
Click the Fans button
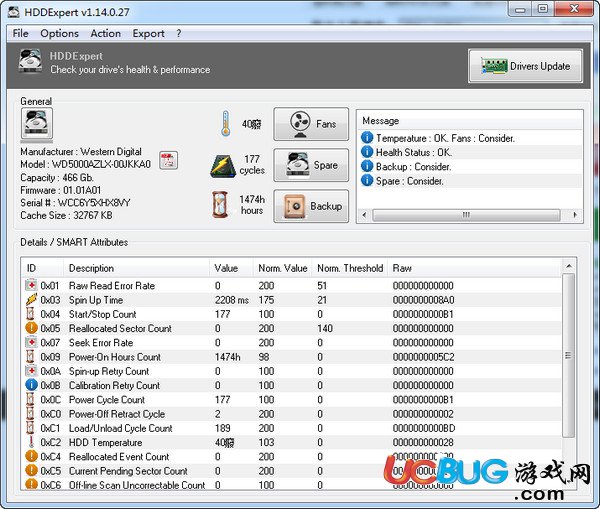pos(311,124)
